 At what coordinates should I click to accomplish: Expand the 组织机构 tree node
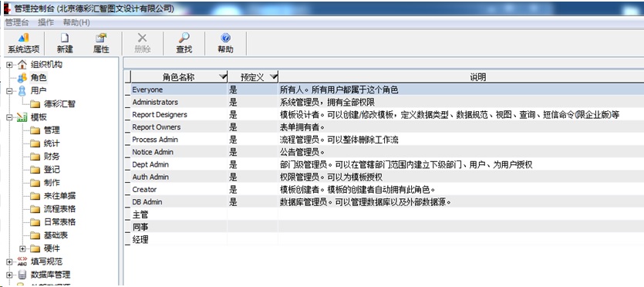pos(9,65)
